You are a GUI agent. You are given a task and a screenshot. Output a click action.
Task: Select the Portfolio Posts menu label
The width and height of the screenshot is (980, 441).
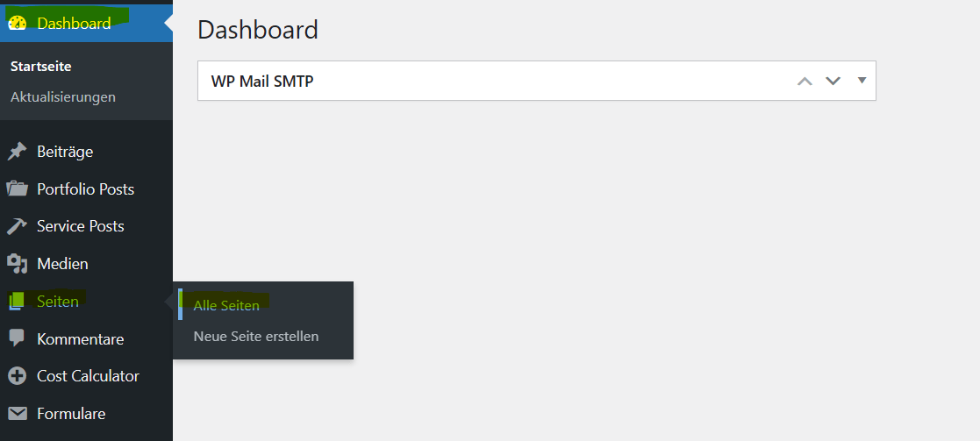pyautogui.click(x=85, y=189)
